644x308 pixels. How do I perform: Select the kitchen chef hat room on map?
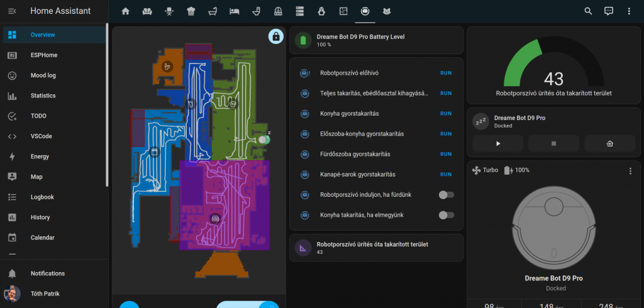[233, 104]
